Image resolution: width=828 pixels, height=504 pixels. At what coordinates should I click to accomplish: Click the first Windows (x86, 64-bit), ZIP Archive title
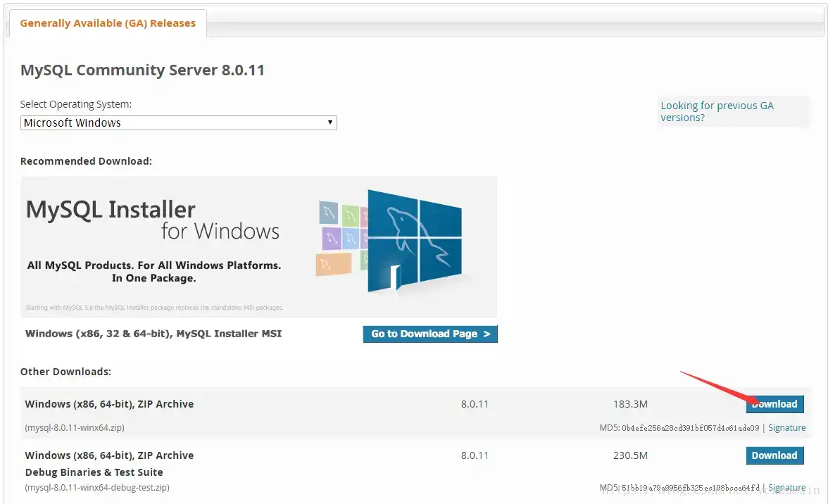click(x=109, y=404)
